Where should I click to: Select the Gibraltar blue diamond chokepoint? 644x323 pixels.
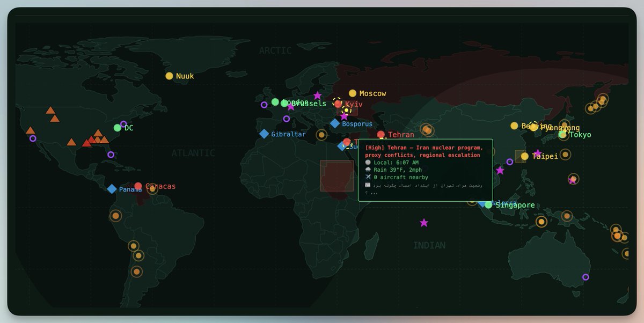264,134
